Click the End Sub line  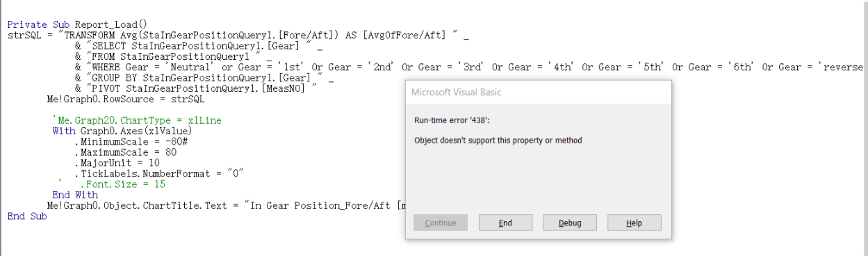tap(26, 216)
